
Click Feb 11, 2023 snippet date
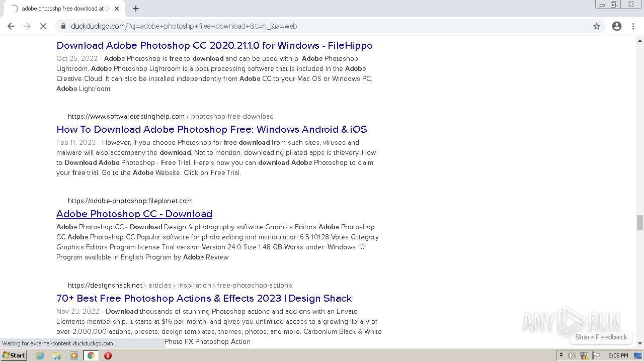pos(76,142)
